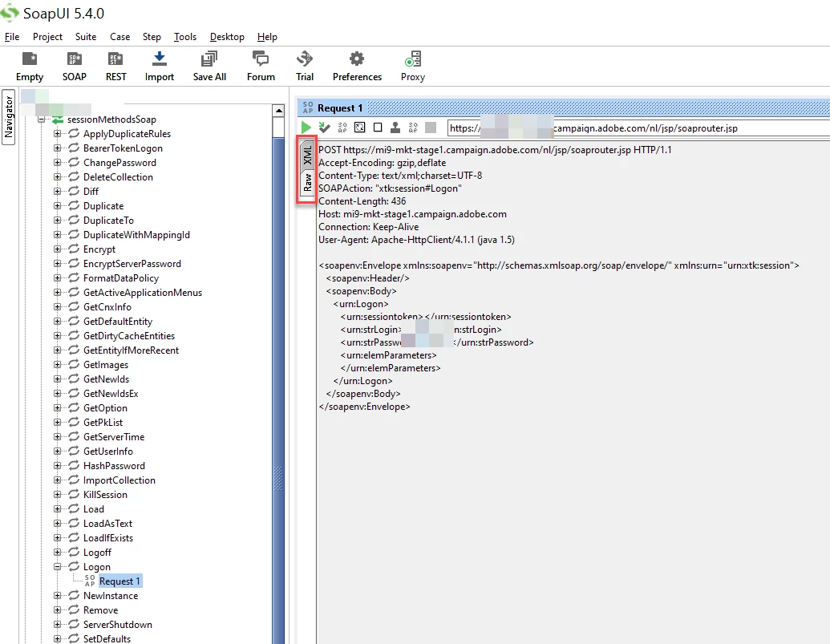This screenshot has width=830, height=644.
Task: Click the add-to-MockService person icon
Action: (395, 128)
